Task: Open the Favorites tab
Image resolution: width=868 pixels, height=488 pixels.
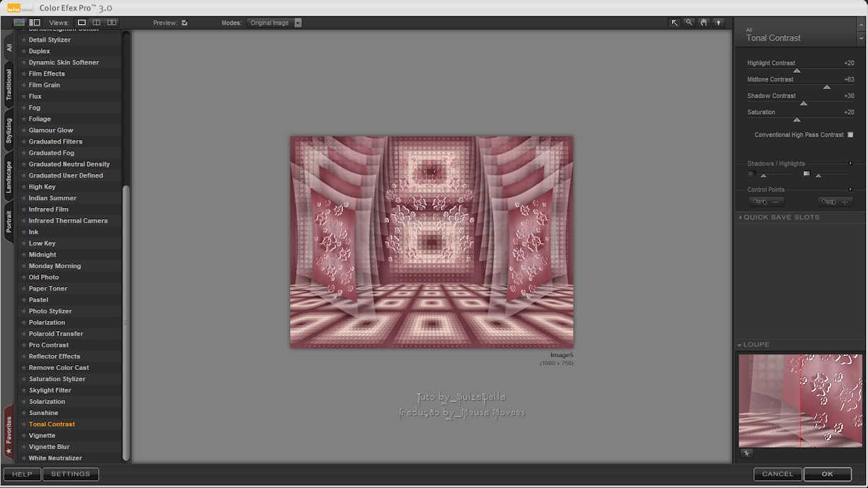Action: tap(8, 433)
